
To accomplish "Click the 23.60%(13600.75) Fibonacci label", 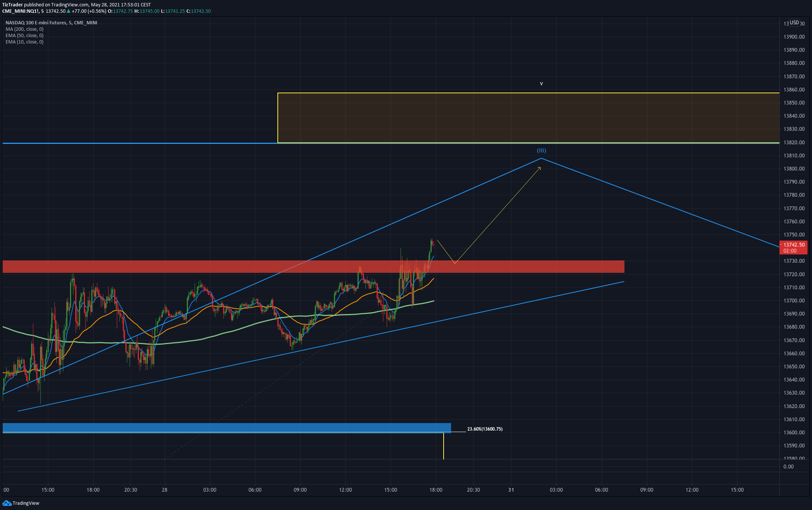I will (x=485, y=429).
